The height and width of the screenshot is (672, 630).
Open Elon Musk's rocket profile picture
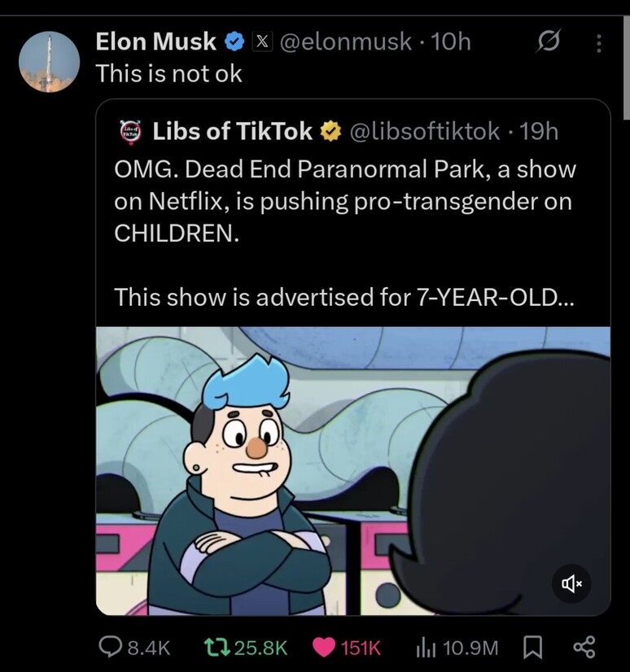[49, 62]
